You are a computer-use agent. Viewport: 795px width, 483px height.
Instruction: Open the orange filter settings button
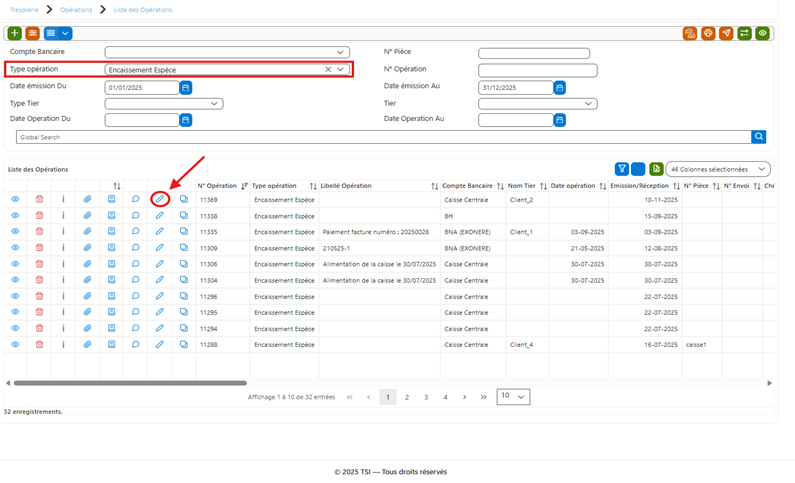[32, 33]
